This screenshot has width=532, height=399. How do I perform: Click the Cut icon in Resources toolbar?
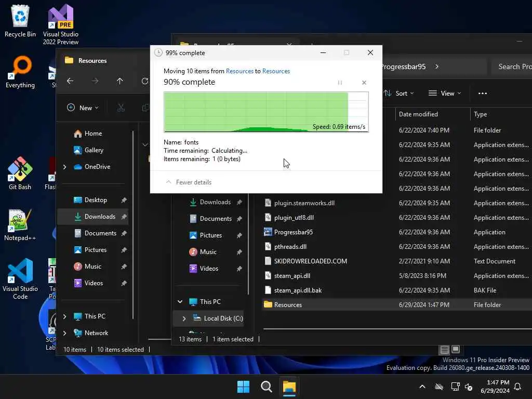point(121,108)
